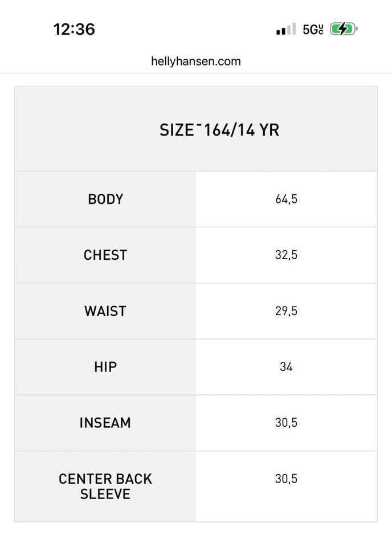This screenshot has height=547, width=392.
Task: Tap the battery charging icon
Action: [343, 29]
